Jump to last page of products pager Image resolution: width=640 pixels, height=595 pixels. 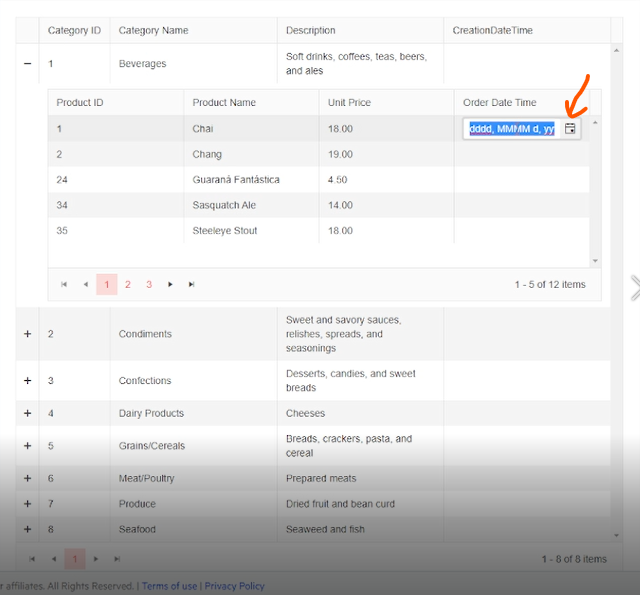coord(192,285)
